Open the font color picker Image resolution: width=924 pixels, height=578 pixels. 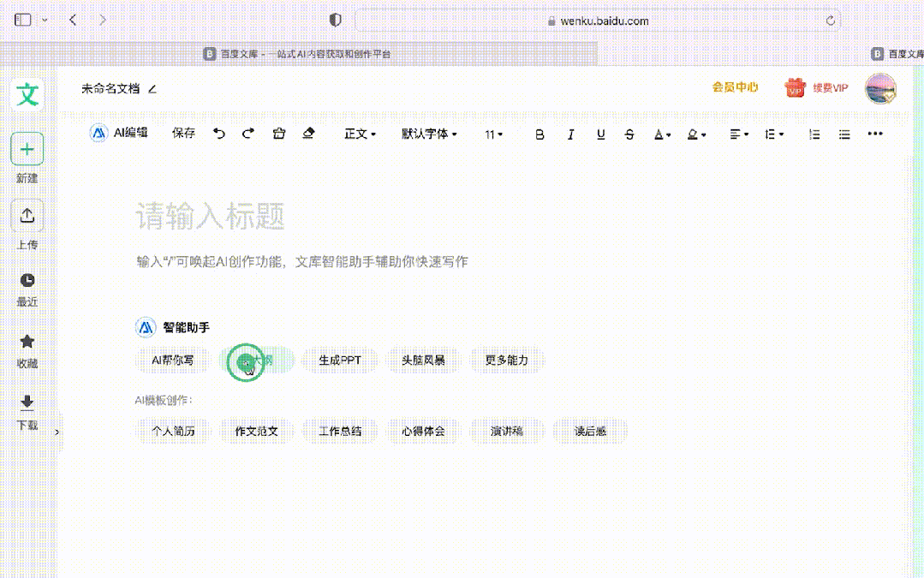click(661, 134)
